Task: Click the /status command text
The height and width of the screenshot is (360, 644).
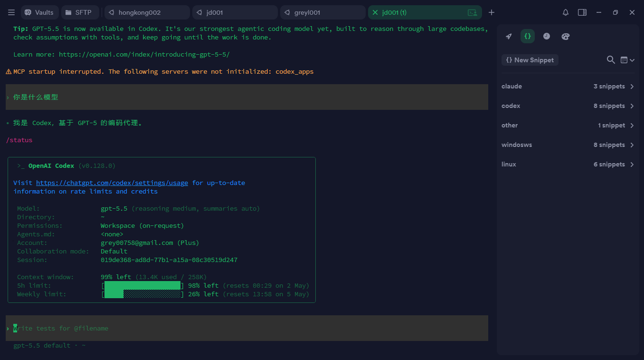Action: click(19, 140)
